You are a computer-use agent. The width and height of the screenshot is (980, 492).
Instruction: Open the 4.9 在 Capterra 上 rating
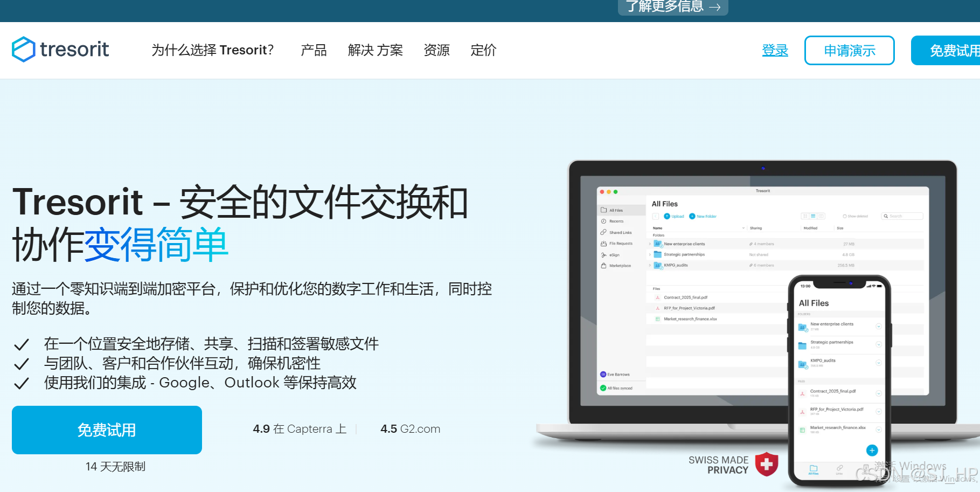click(x=300, y=429)
